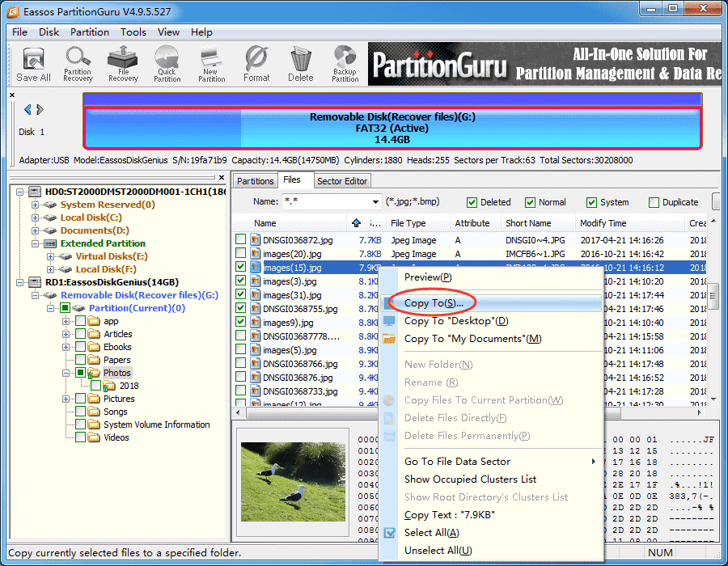Choose Copy To(S)... from context menu
Viewport: 728px width, 566px height.
(491, 303)
